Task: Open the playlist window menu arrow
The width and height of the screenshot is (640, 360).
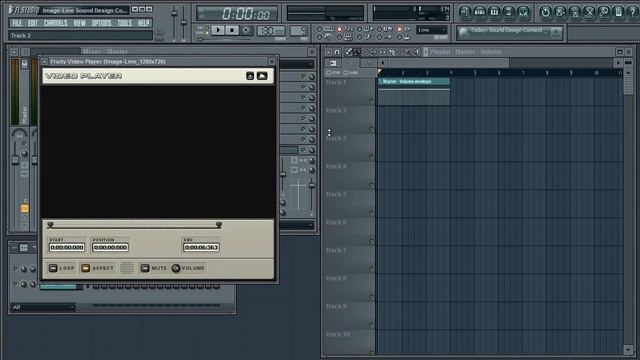Action: coord(329,52)
